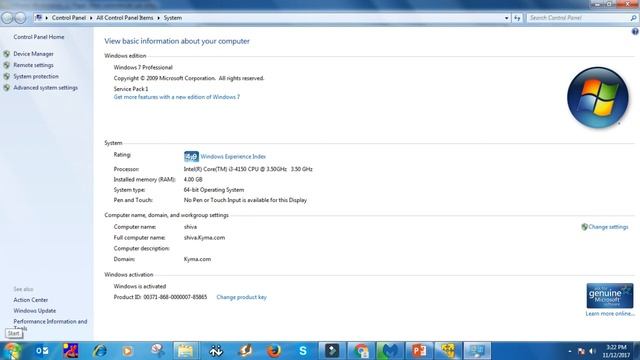Screen dimensions: 640x360
Task: Expand the Control Panel breadcrumb arrow
Action: coord(91,18)
